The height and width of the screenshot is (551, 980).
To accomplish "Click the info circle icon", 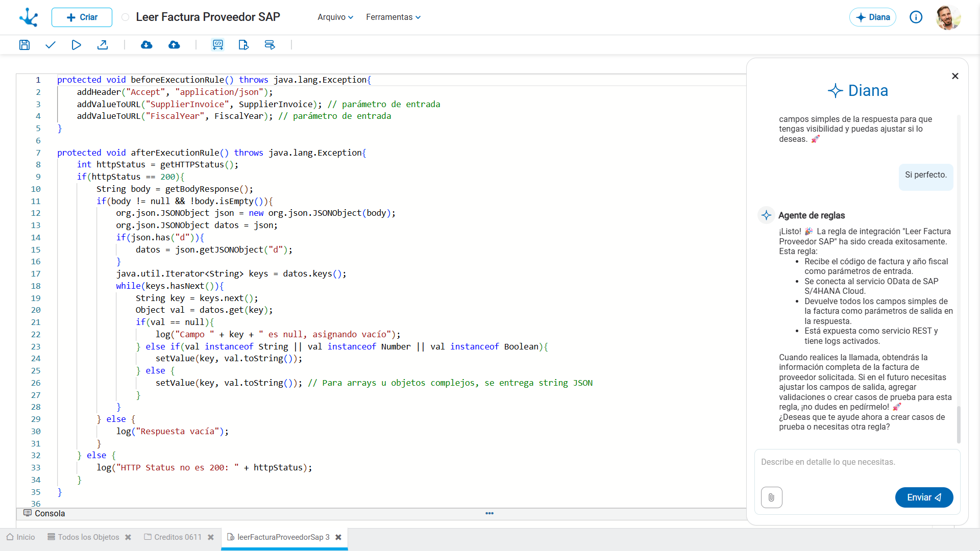I will coord(916,17).
